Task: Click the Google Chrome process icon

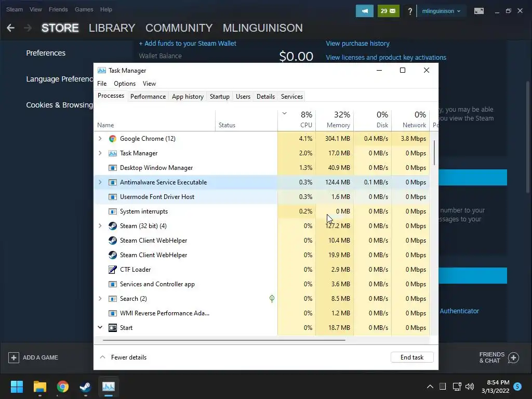Action: point(112,138)
